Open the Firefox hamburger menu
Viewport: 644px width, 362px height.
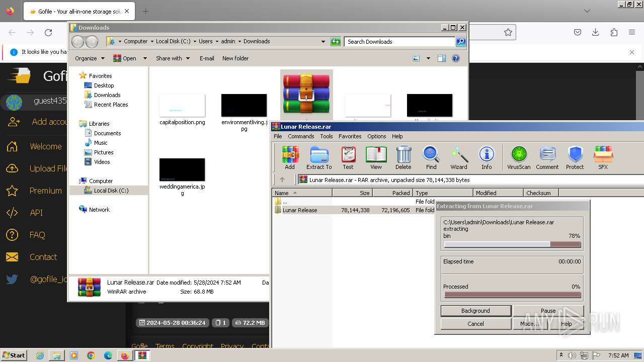632,33
